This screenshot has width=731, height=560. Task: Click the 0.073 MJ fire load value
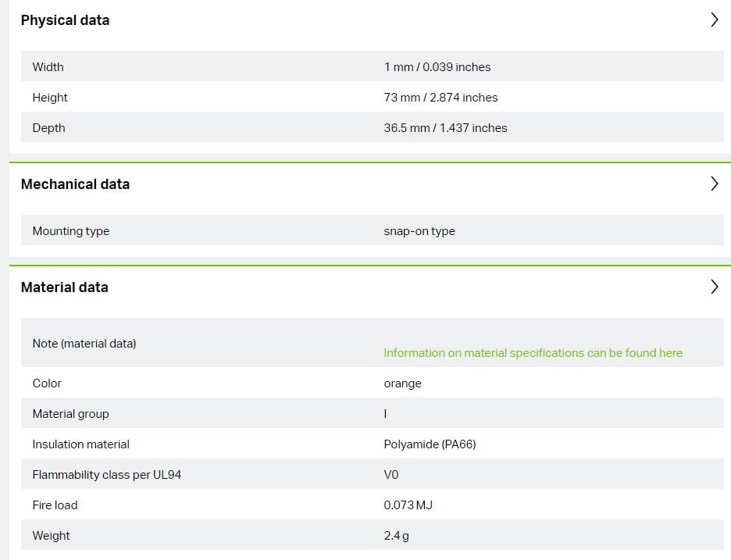click(x=408, y=505)
